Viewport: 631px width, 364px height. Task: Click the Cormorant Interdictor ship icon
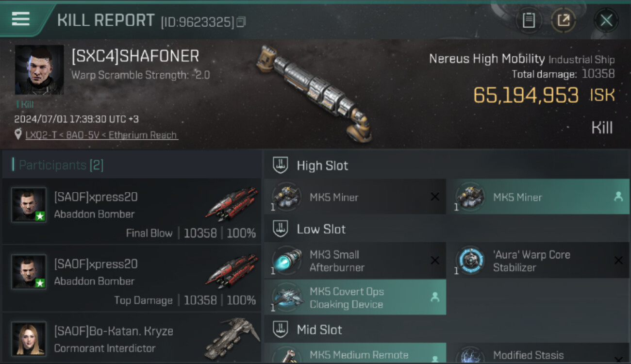click(x=232, y=338)
